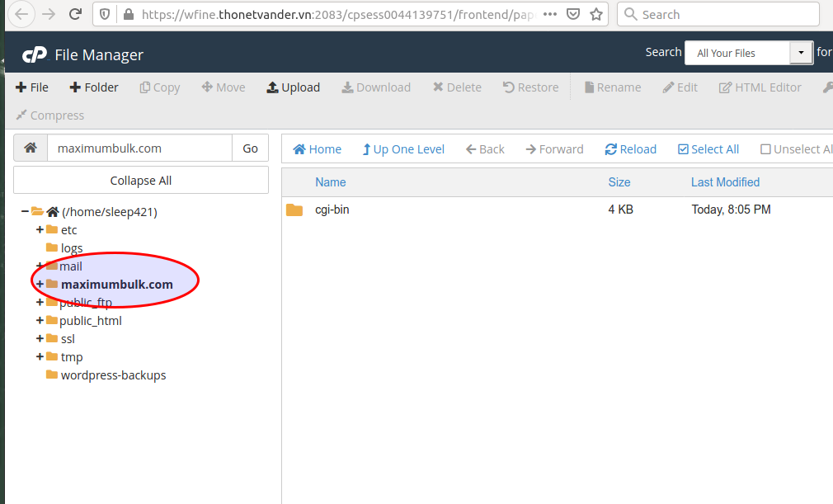Go Up One Level
The image size is (833, 504).
coord(403,149)
